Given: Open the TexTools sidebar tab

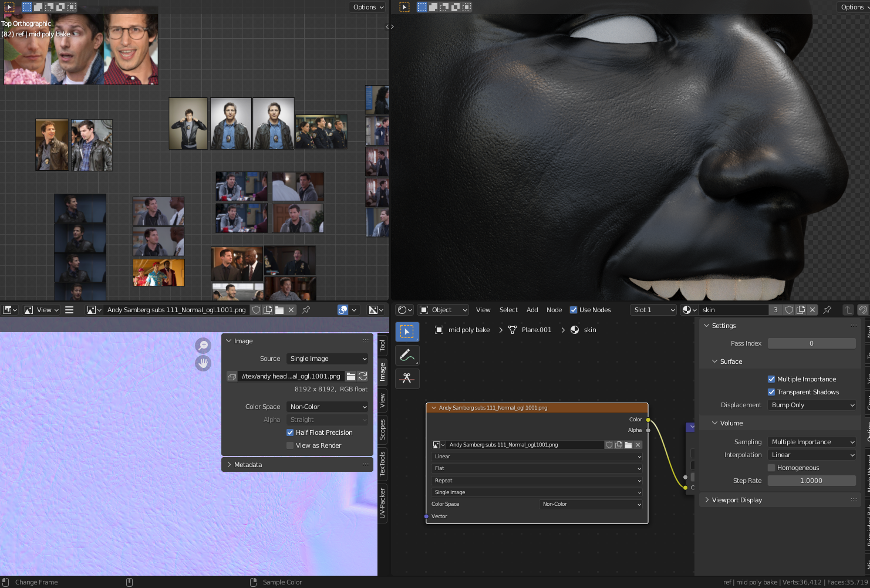Looking at the screenshot, I should (x=382, y=464).
